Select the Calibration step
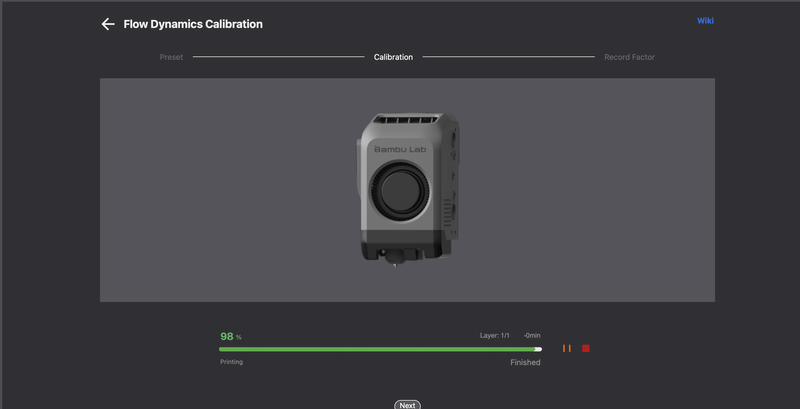The height and width of the screenshot is (409, 800). click(x=393, y=57)
